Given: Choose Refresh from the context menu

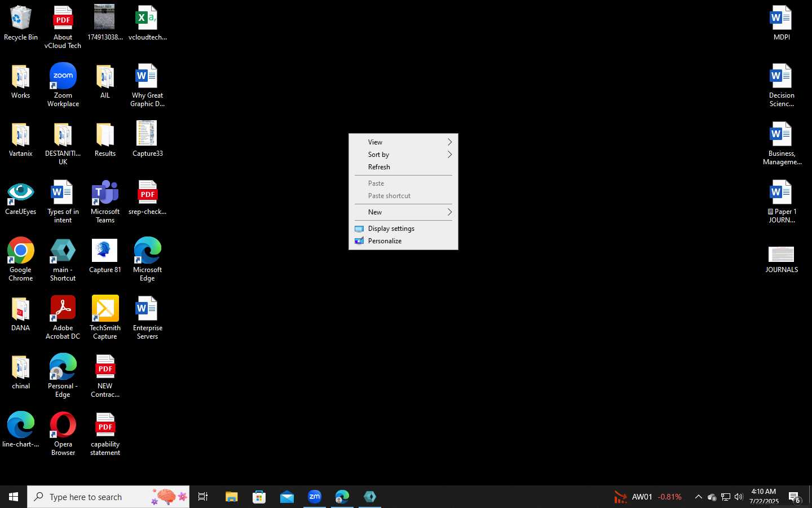Looking at the screenshot, I should point(404,167).
